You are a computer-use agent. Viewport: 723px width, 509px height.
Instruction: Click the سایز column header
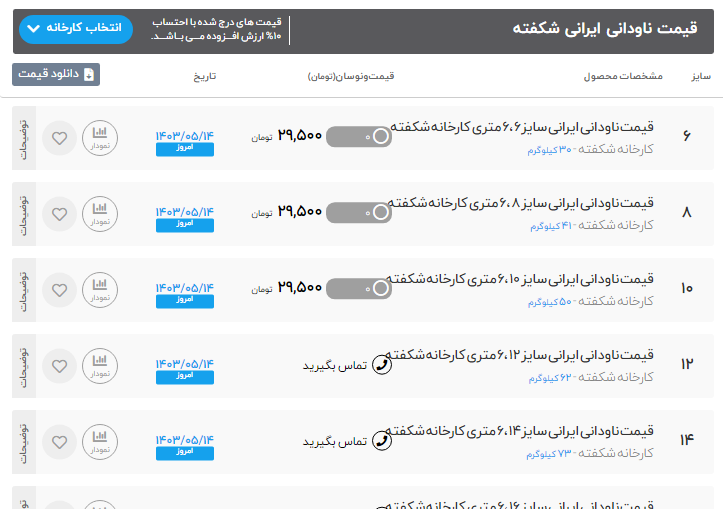700,76
